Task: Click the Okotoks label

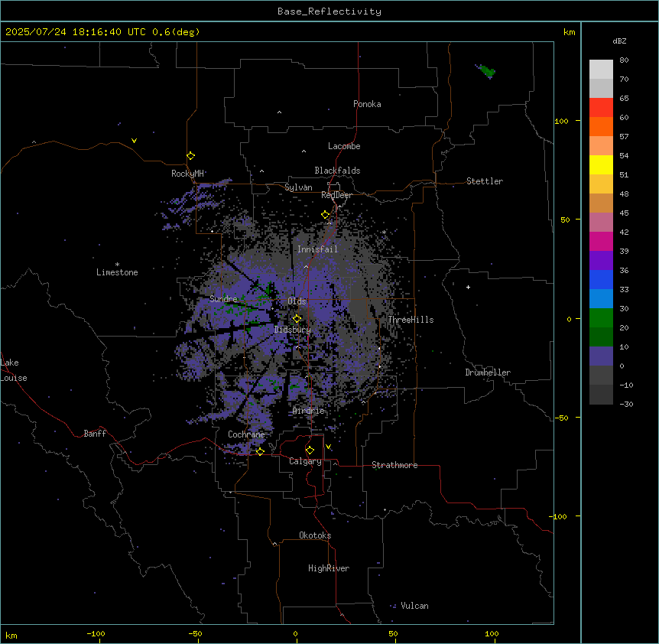Action: [315, 535]
